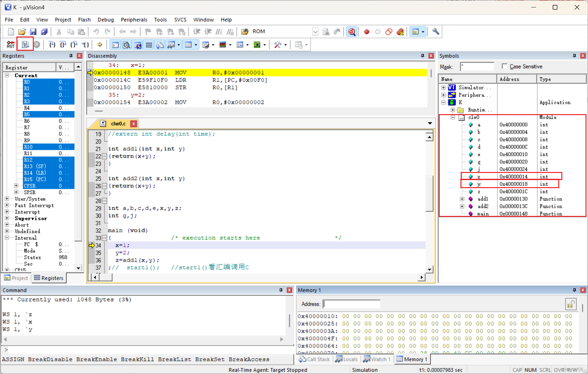Toggle the Case Sensitive checkbox
Image resolution: width=588 pixels, height=374 pixels.
point(504,66)
